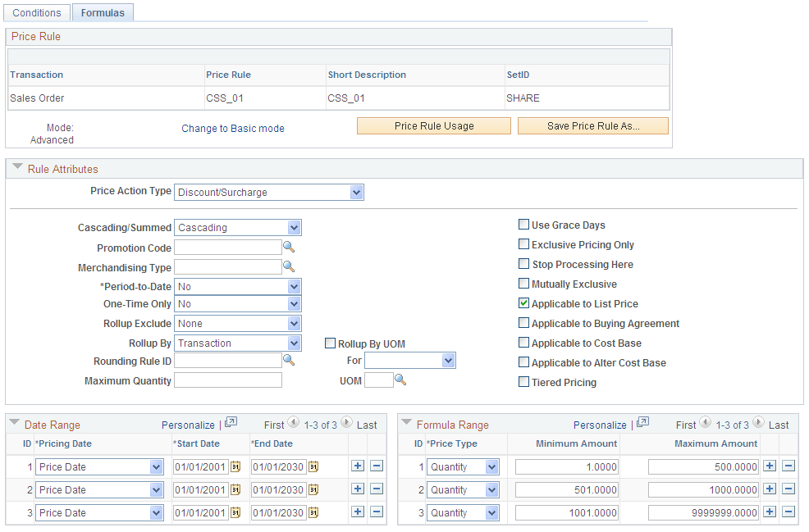The width and height of the screenshot is (809, 532).
Task: Click the UOM lookup magnifier icon
Action: tap(400, 380)
